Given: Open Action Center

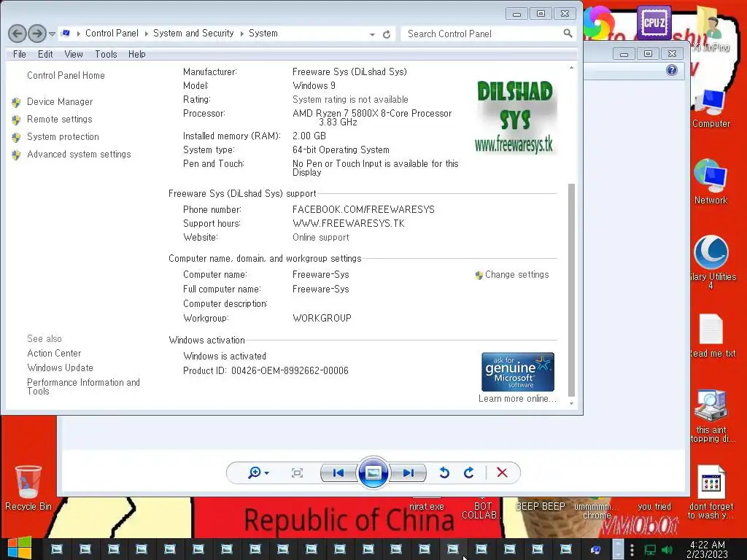Looking at the screenshot, I should point(54,354).
